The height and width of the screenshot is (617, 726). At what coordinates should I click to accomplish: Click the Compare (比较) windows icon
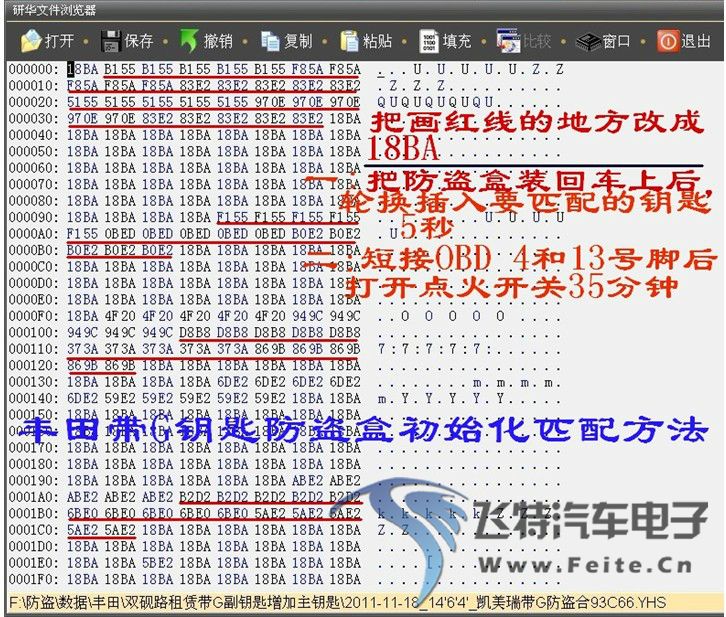click(508, 41)
